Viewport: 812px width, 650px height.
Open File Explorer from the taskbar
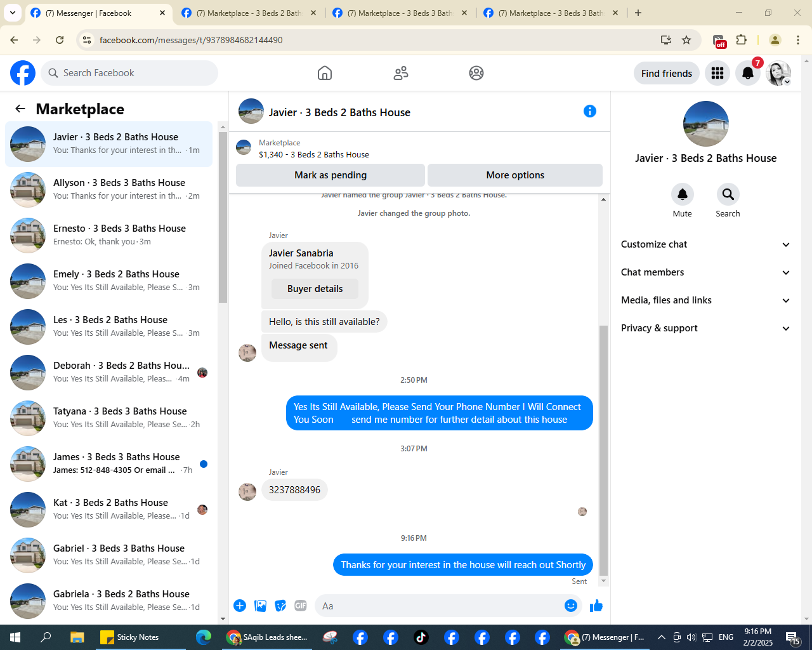[77, 637]
